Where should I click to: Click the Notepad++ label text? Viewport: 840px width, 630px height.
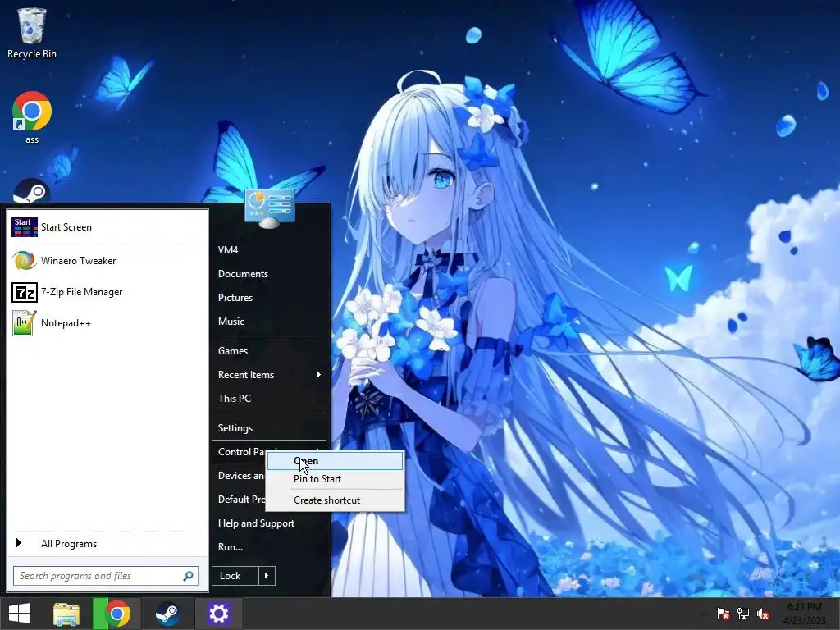pos(66,323)
